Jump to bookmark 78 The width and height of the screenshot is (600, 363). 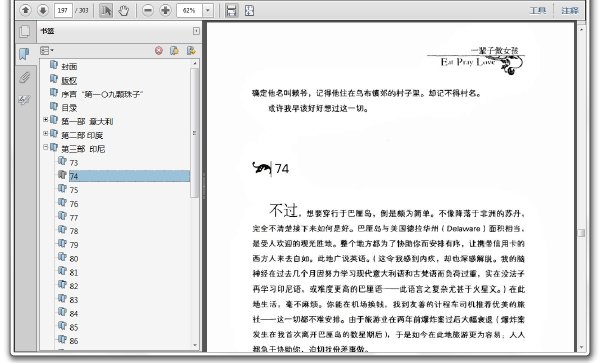pyautogui.click(x=74, y=231)
